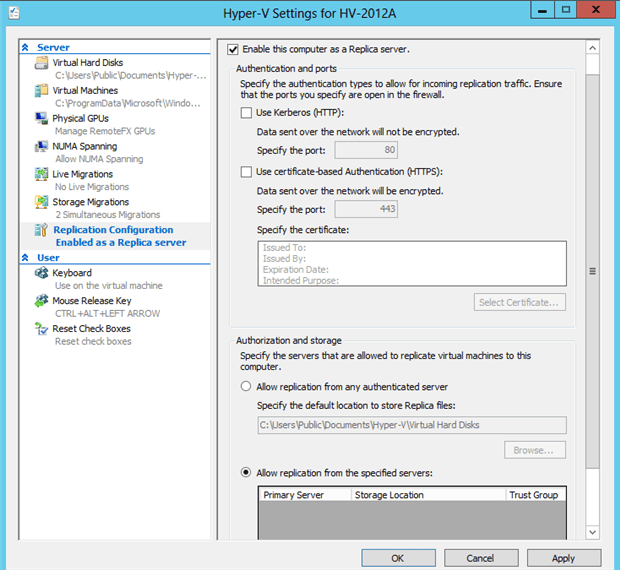Image resolution: width=620 pixels, height=570 pixels.
Task: Click the NUMA Spanning icon
Action: tap(42, 146)
